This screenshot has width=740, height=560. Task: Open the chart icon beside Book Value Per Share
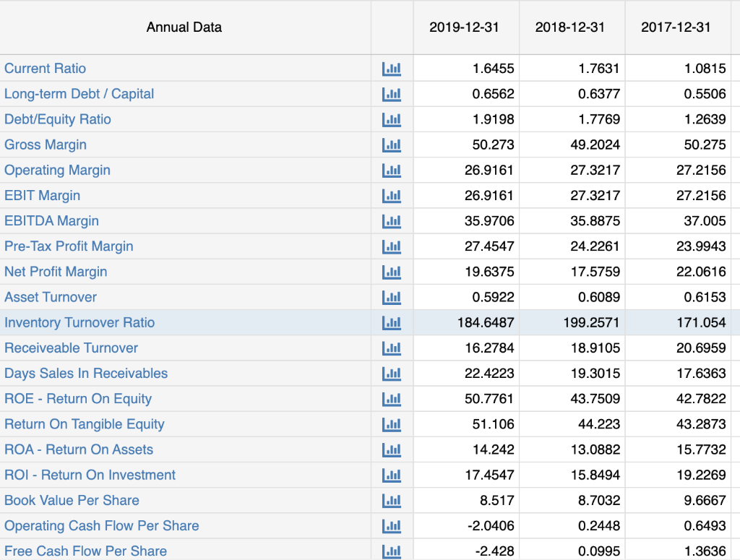point(392,500)
